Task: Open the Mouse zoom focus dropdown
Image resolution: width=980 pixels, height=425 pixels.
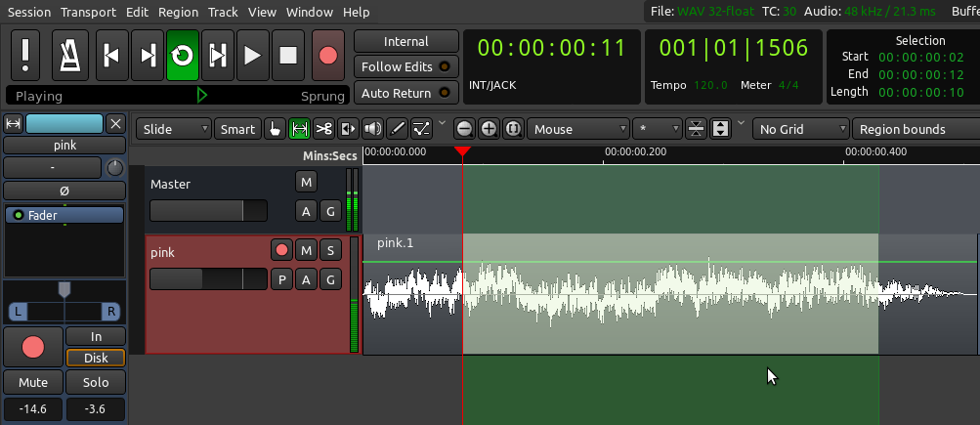Action: tap(578, 129)
